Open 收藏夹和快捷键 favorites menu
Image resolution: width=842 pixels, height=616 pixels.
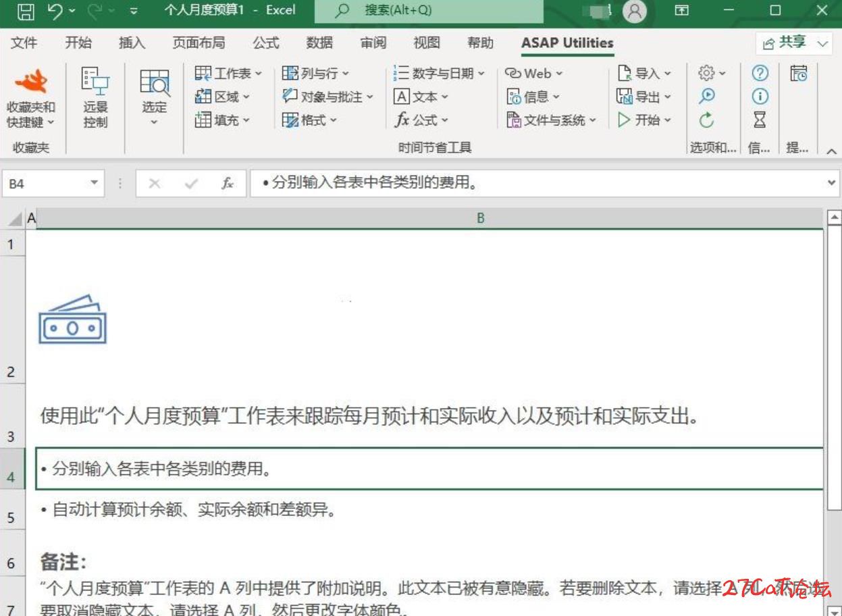click(31, 100)
